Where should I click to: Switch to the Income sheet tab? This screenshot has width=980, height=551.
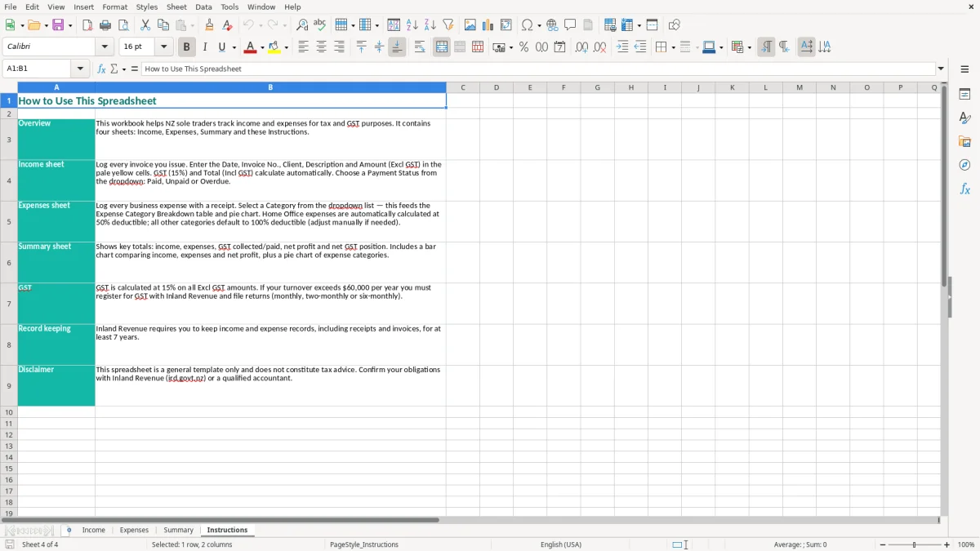(x=94, y=530)
